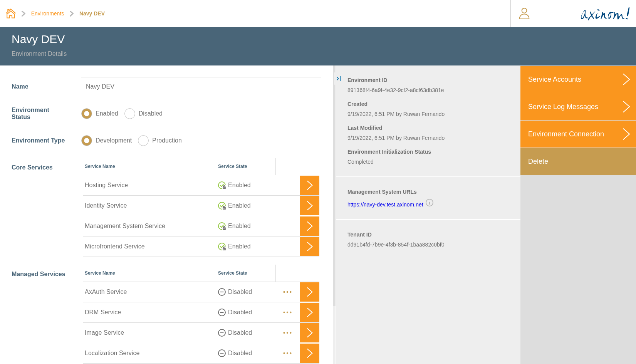Viewport: 636px width, 364px height.
Task: Open AxAuth Service details arrow
Action: pos(310,292)
